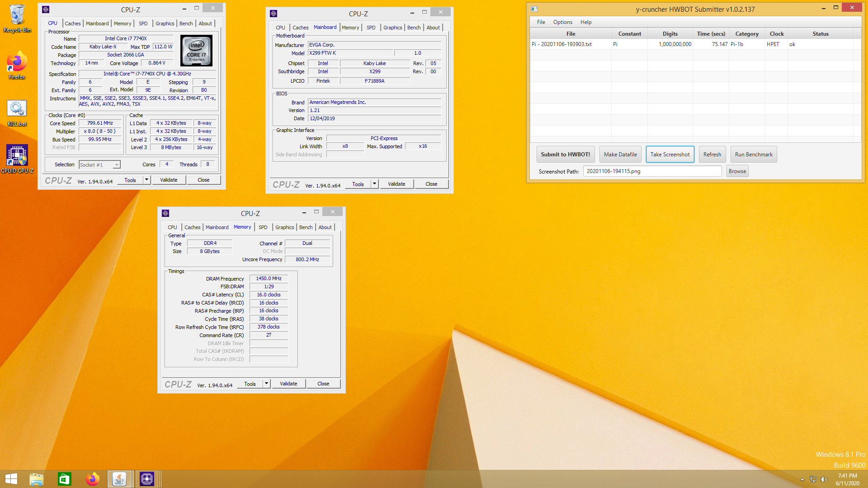The height and width of the screenshot is (488, 868).
Task: Open Memory tab in Mainboard window
Action: pos(350,28)
